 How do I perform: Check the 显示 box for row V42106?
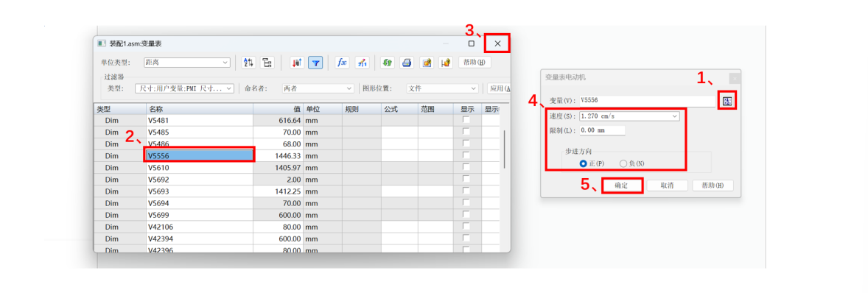click(466, 227)
